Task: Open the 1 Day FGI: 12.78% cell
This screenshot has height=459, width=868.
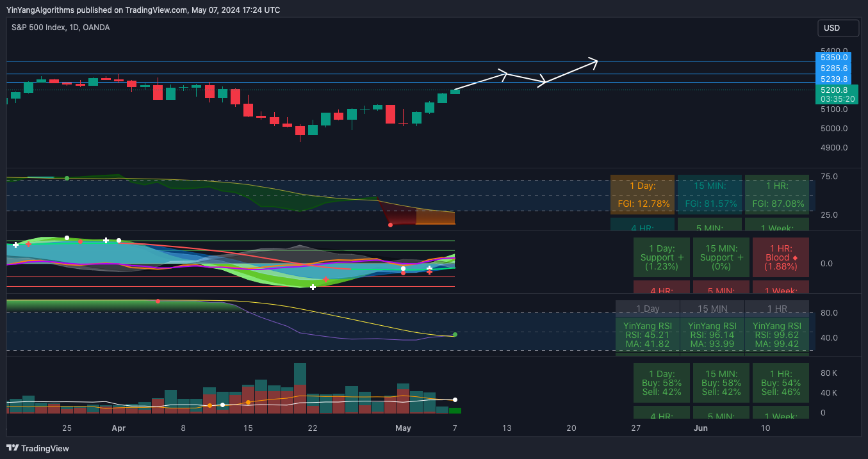Action: tap(643, 194)
